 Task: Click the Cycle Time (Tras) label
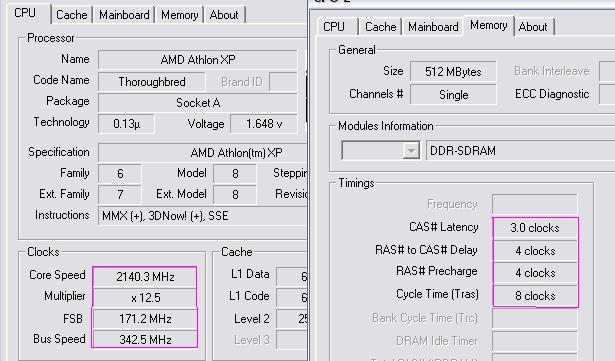pyautogui.click(x=437, y=294)
